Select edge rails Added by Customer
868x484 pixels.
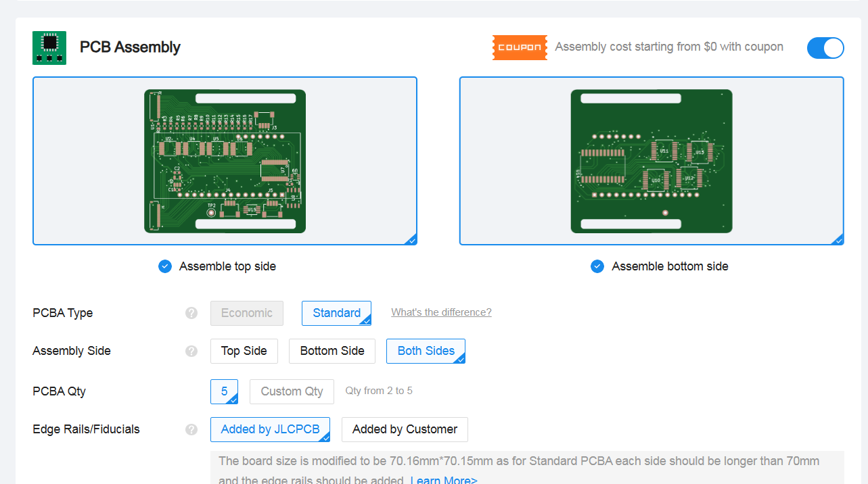tap(405, 429)
